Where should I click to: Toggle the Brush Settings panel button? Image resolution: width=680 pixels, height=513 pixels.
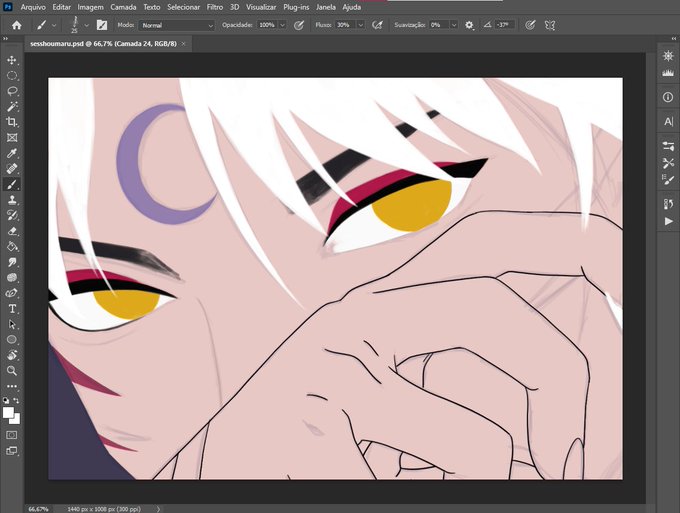[101, 25]
